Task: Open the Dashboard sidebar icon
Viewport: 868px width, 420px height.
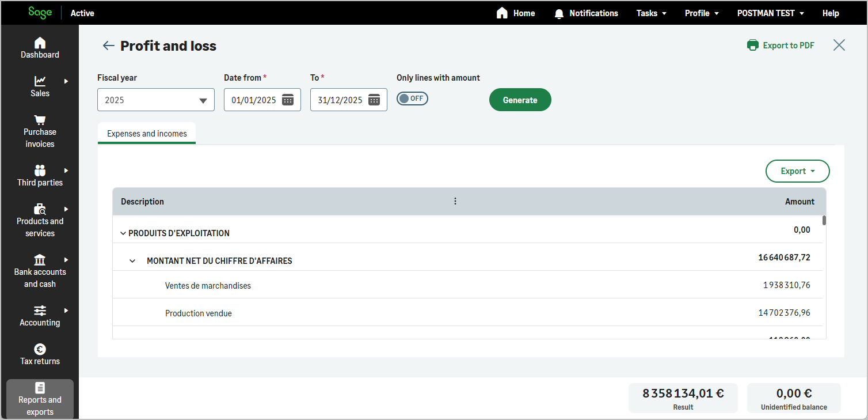Action: pos(40,43)
